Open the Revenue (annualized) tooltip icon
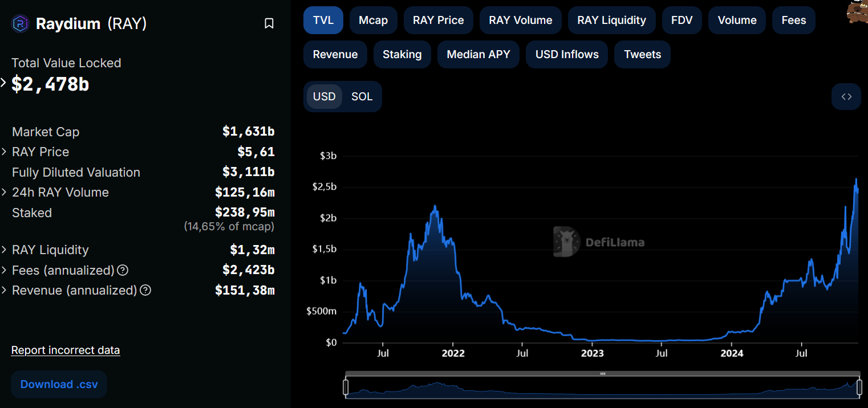The width and height of the screenshot is (868, 408). pos(145,290)
